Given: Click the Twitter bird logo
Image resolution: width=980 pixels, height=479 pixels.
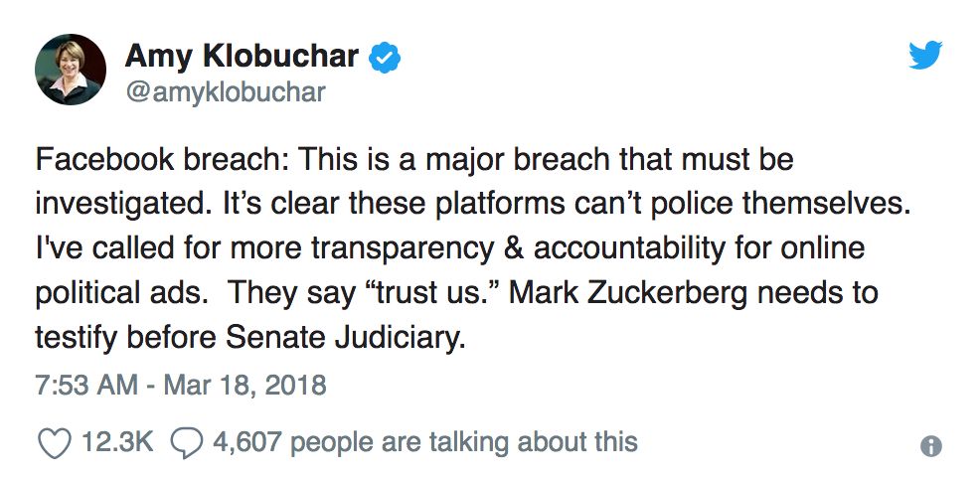Looking at the screenshot, I should 926,57.
